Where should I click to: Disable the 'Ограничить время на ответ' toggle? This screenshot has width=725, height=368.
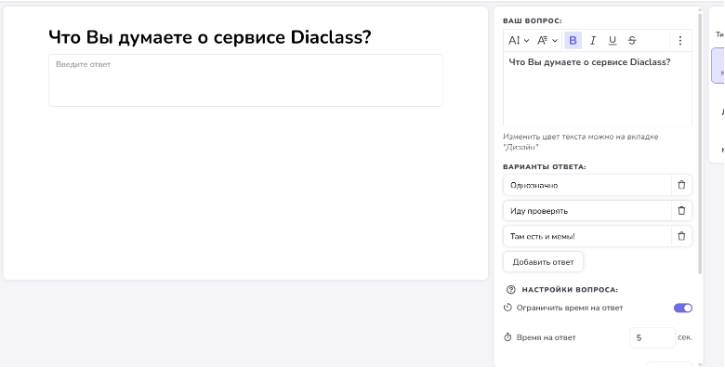point(683,308)
